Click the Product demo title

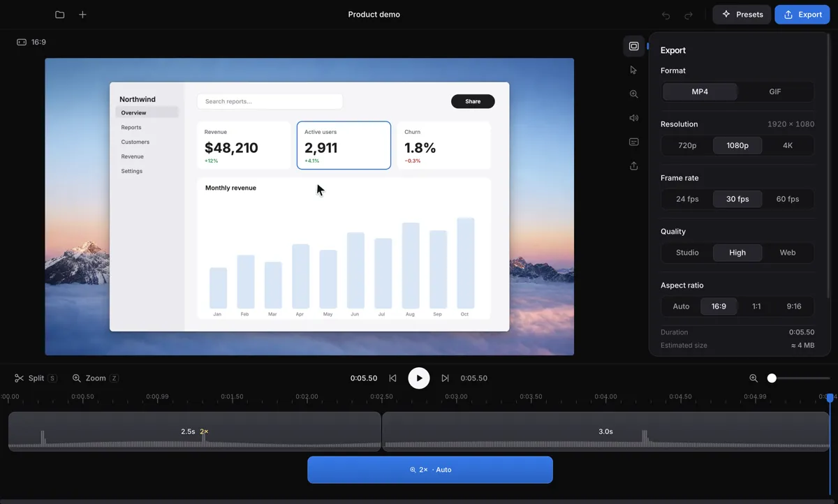(x=374, y=15)
